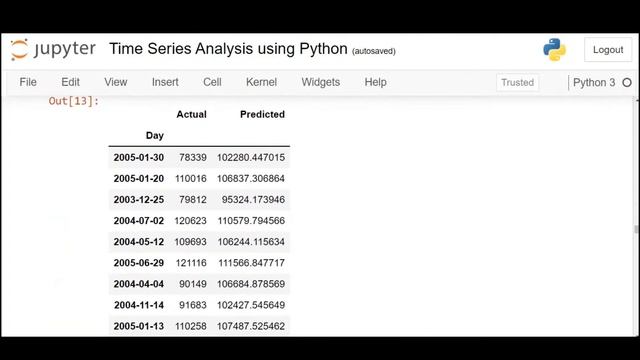Click the Predicted column header
Screen dimensions: 640x360
(262, 114)
